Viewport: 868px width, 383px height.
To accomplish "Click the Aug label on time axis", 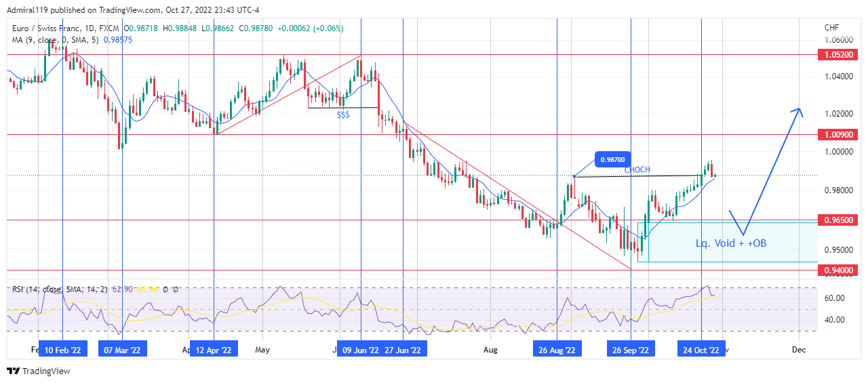I will click(x=491, y=350).
